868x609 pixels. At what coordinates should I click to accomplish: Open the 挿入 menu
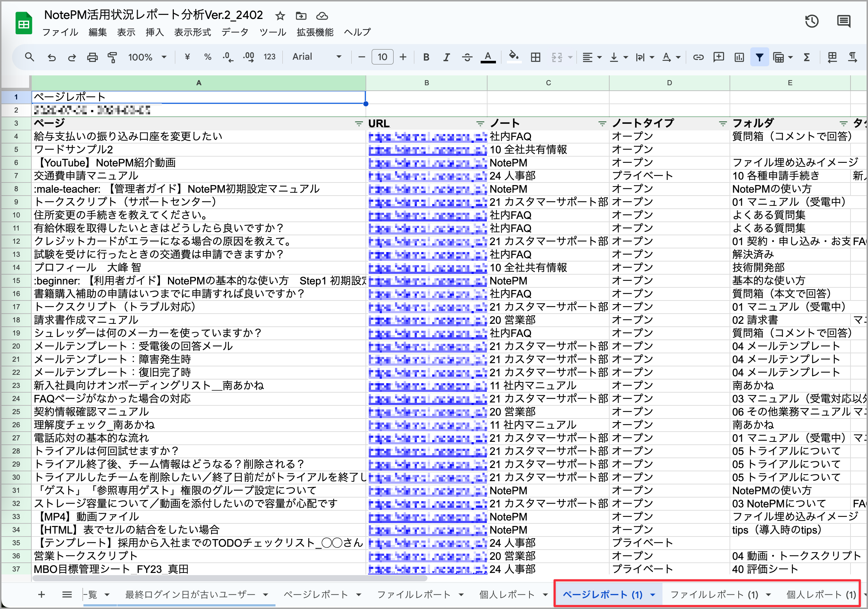(x=155, y=32)
